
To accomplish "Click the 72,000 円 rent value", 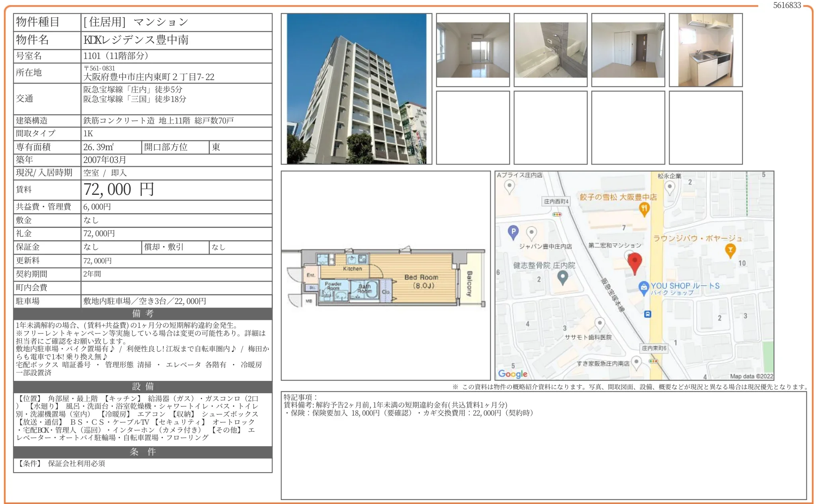I will pos(118,190).
